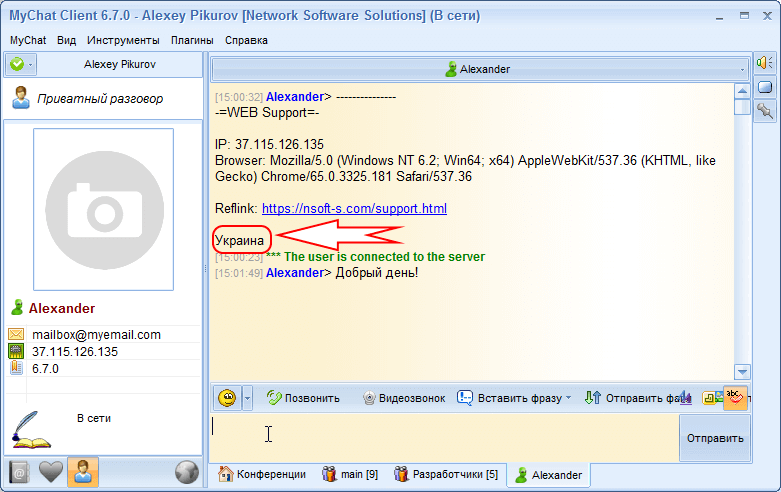Open the address book icon at the bottom left
The width and height of the screenshot is (781, 492).
(x=19, y=472)
